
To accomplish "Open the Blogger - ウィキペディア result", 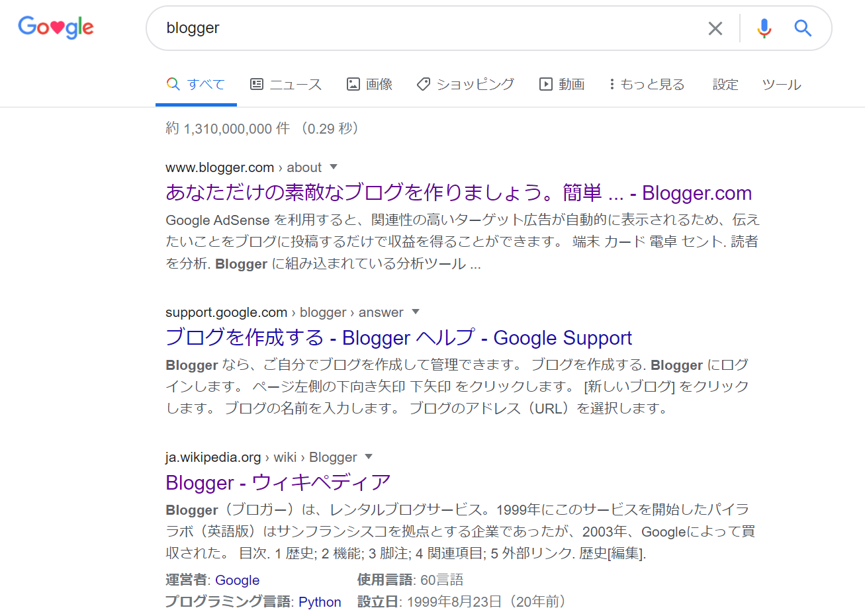I will tap(278, 482).
